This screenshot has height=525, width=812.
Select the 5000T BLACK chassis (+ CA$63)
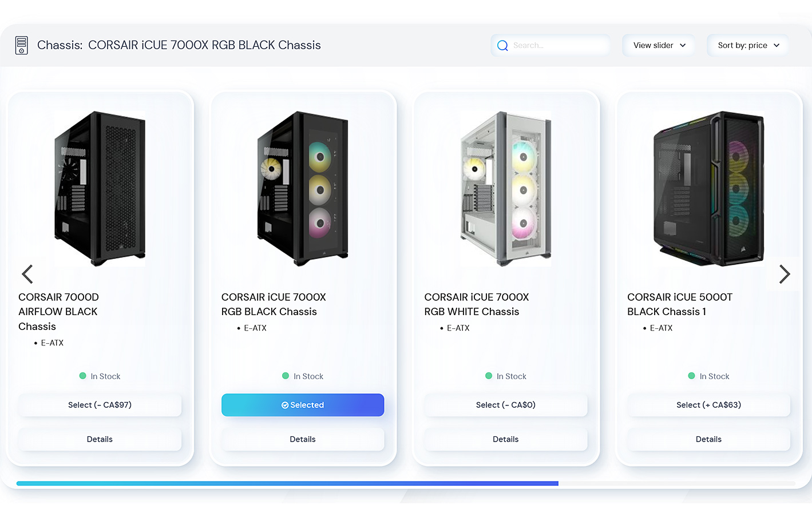[x=708, y=405]
